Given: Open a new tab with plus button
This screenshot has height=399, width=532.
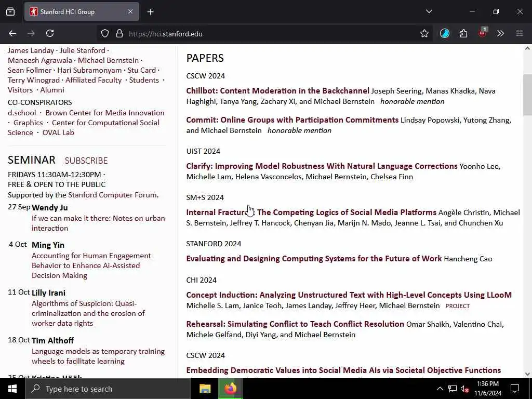Looking at the screenshot, I should point(150,12).
